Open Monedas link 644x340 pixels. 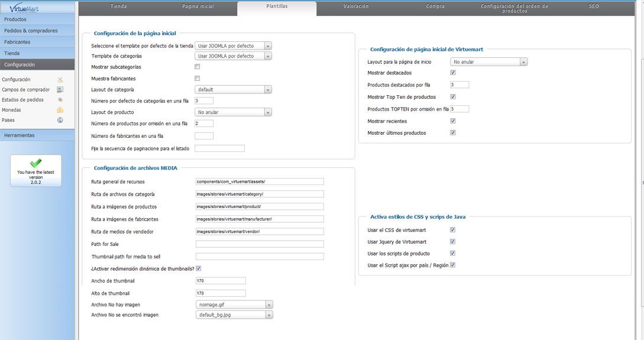[11, 110]
